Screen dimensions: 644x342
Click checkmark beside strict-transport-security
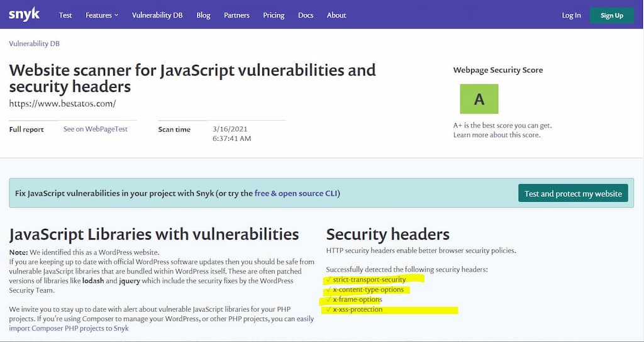pos(328,280)
